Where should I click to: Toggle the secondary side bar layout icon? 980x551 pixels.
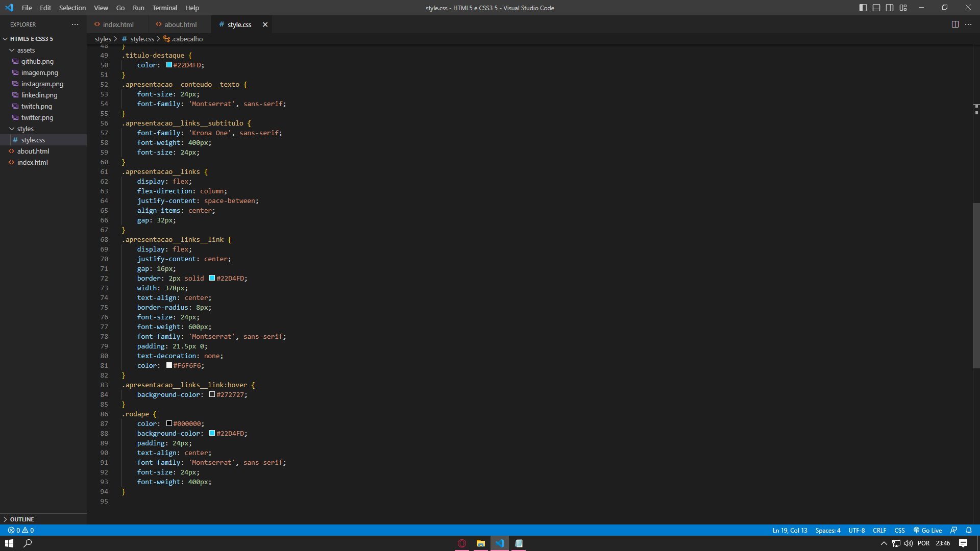pos(890,8)
